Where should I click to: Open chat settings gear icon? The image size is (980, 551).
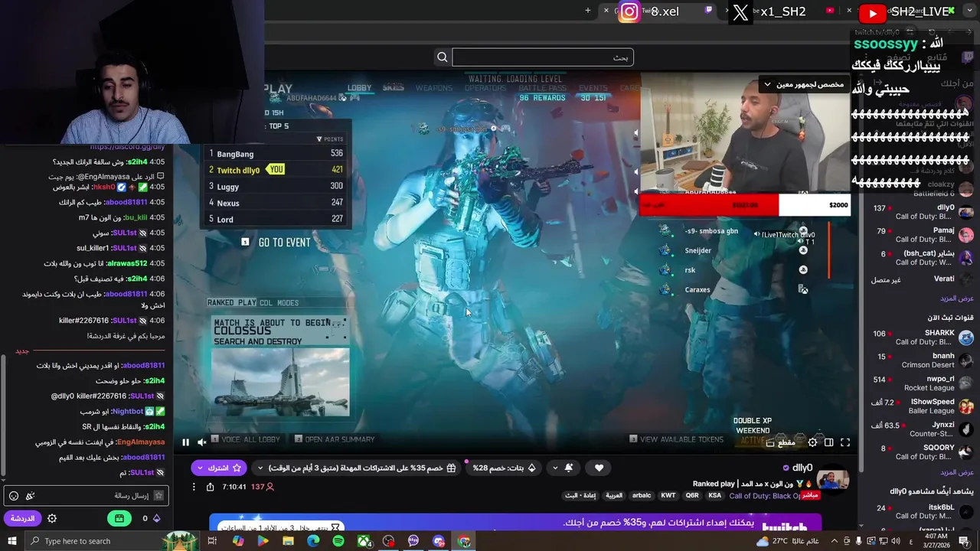(x=52, y=518)
